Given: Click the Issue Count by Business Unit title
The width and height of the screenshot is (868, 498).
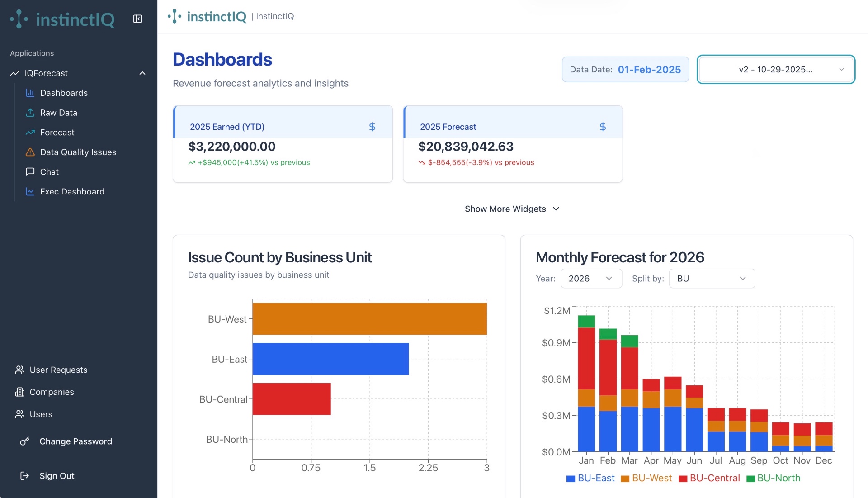Looking at the screenshot, I should (x=280, y=257).
